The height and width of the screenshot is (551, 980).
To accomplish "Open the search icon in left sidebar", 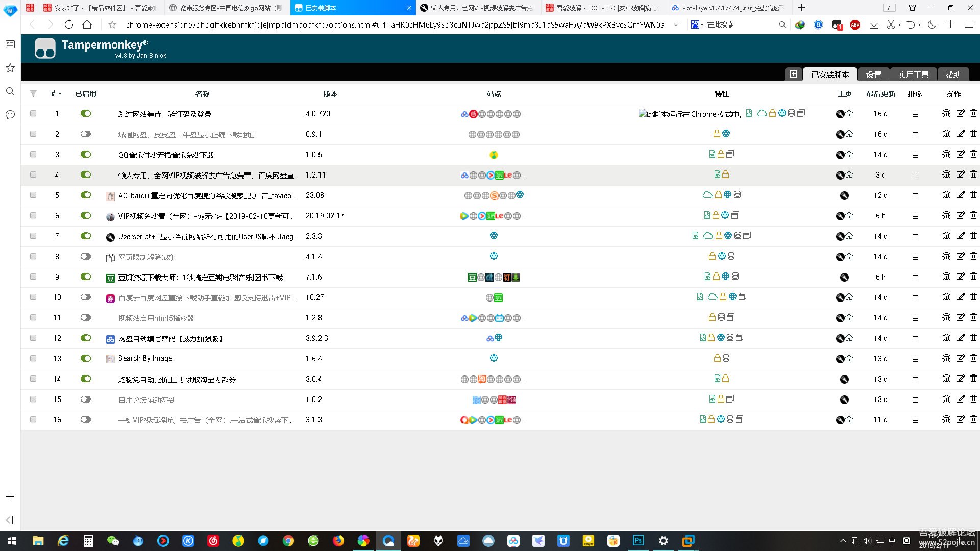I will coord(10,92).
